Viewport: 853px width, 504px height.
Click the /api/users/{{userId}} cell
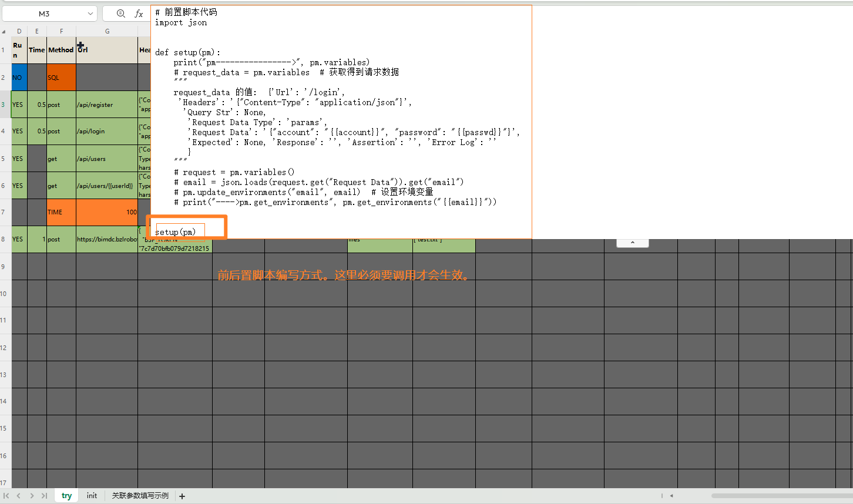click(x=107, y=186)
